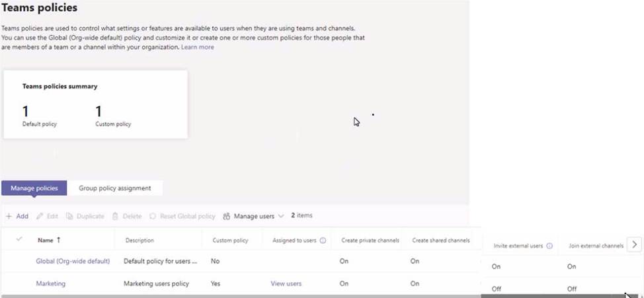Toggle the select-all checkmark in table header
This screenshot has width=644, height=298.
19,239
